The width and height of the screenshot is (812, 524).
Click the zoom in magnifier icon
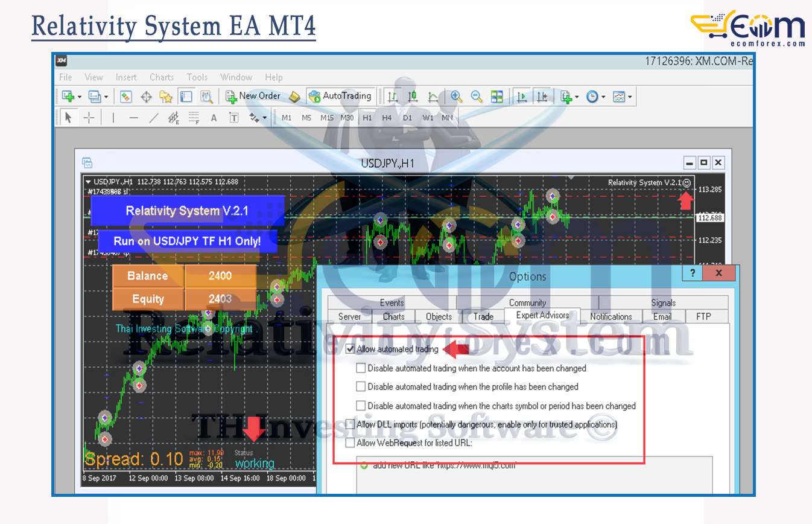point(457,97)
